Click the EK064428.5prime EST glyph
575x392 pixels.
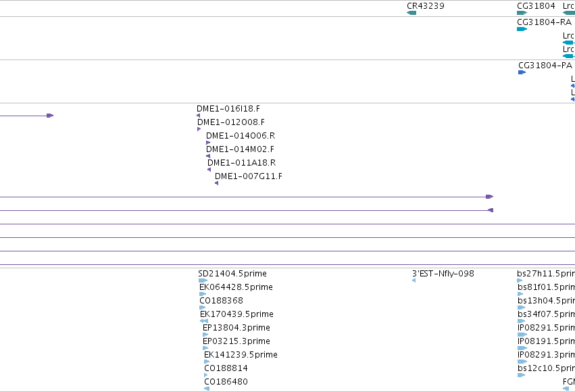tap(203, 294)
